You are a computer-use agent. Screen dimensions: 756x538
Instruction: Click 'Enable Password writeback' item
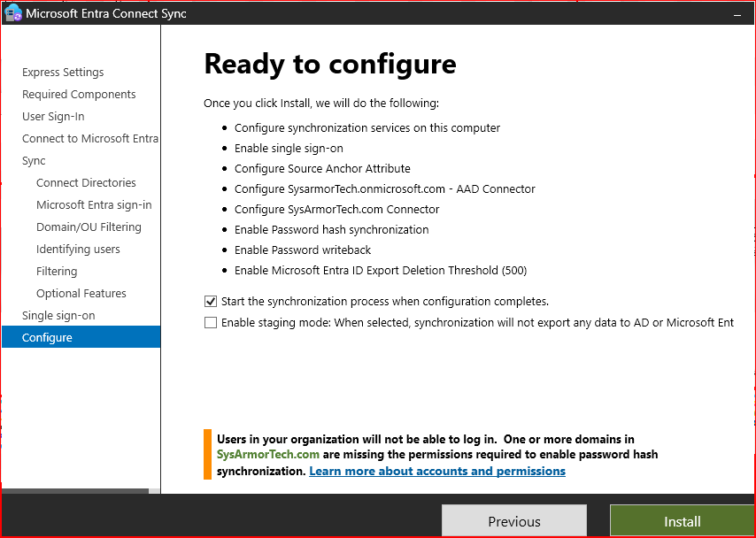(303, 250)
